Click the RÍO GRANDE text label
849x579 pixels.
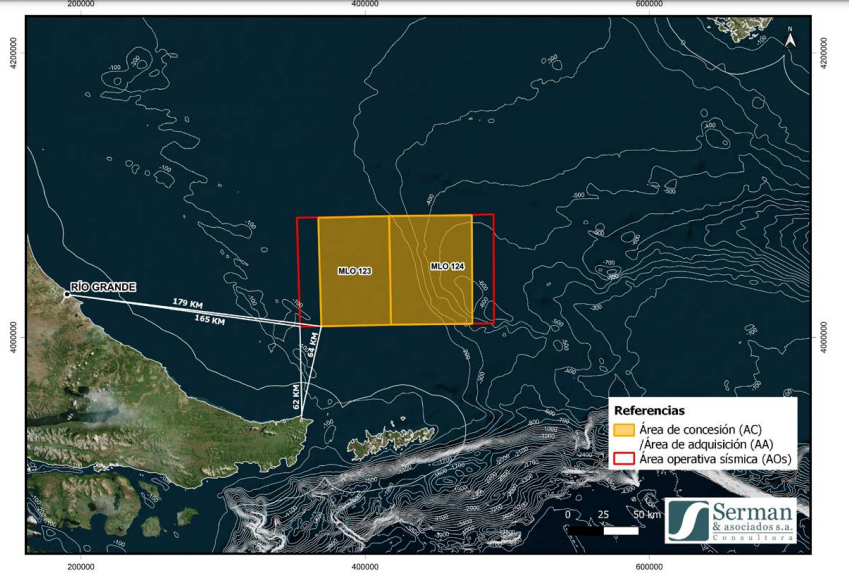103,286
